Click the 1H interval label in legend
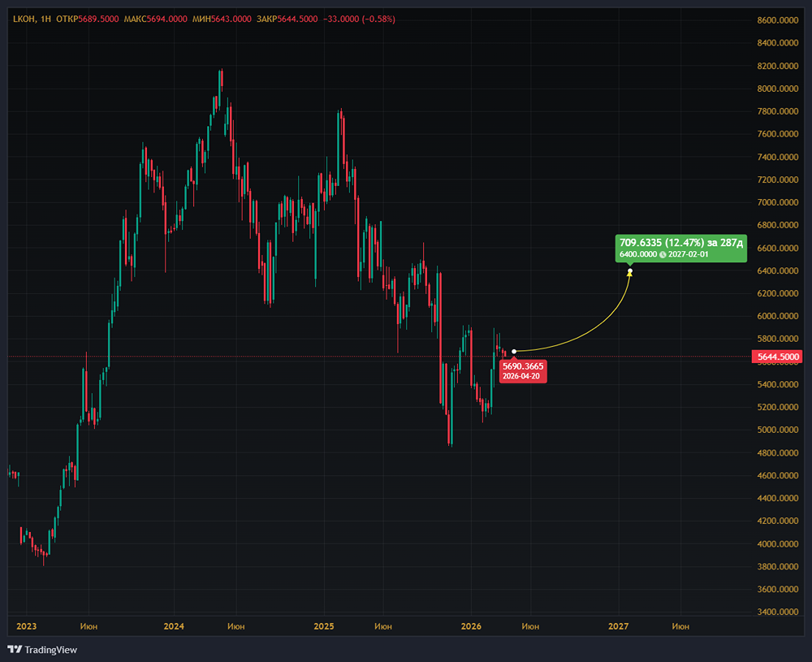The height and width of the screenshot is (662, 812). 46,19
